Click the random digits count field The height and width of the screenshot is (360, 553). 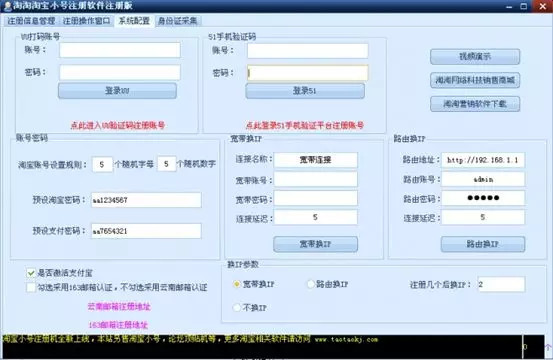[x=166, y=164]
